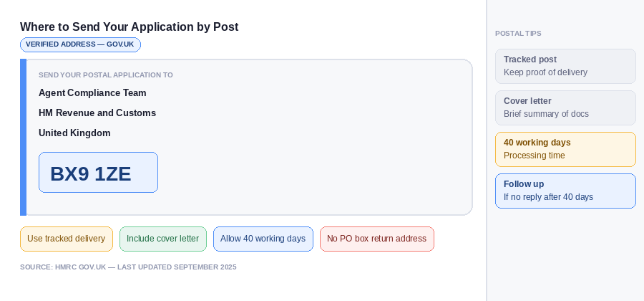Screen dimensions: 644x301
Task: Click the source HMRC GOV.UK footer text
Action: click(x=128, y=267)
